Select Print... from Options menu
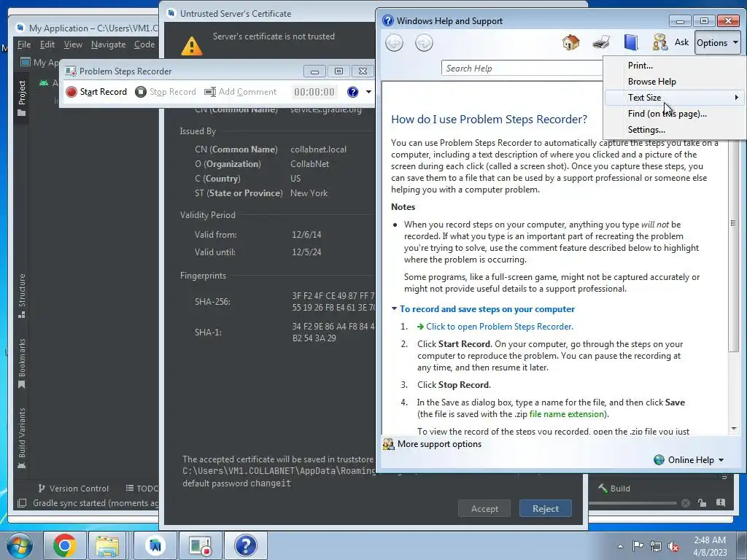This screenshot has width=747, height=560. (x=640, y=65)
